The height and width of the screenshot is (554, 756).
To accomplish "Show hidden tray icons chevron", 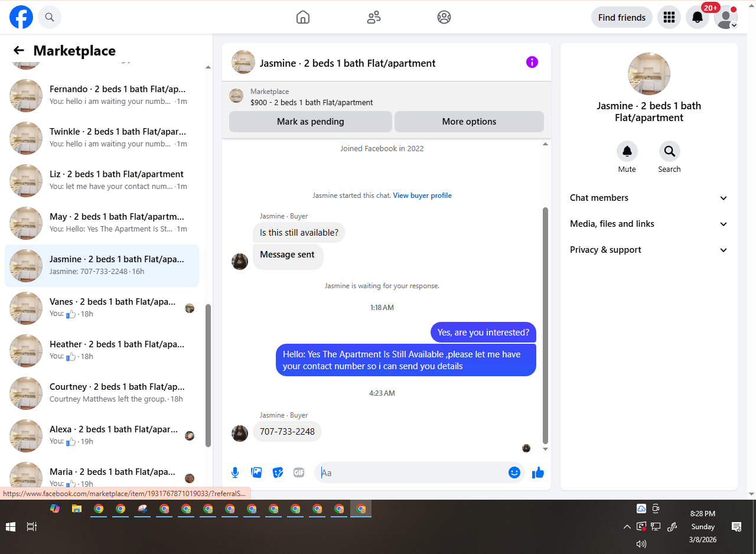I will point(627,526).
